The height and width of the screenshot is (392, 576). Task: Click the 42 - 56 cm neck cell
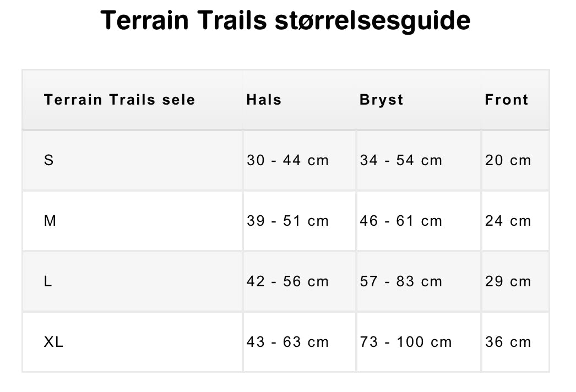287,282
